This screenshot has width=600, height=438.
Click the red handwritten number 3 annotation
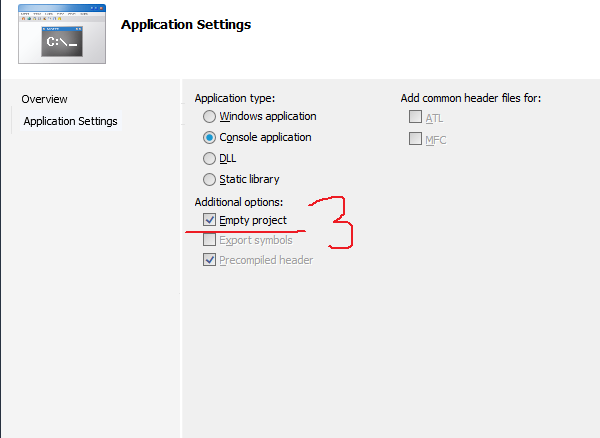tap(338, 222)
